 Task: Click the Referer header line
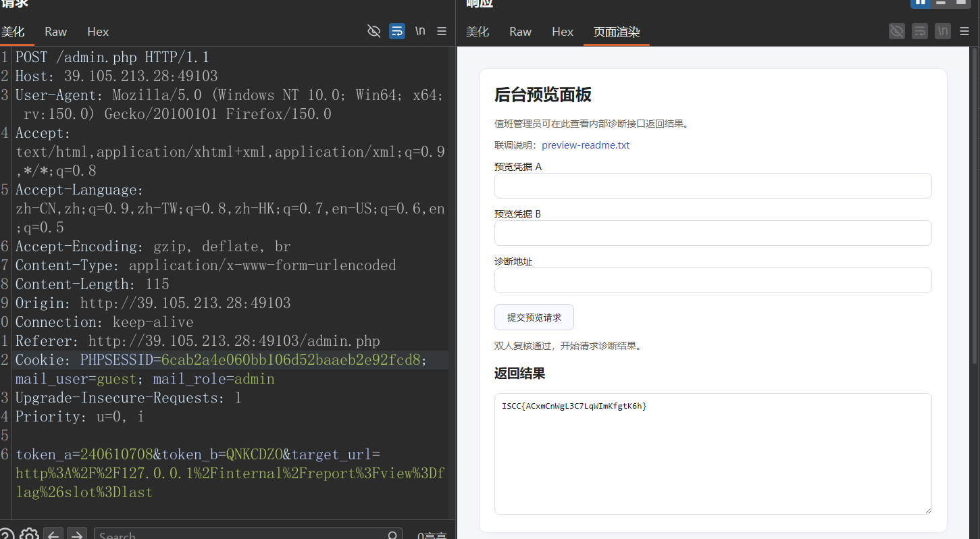coord(197,340)
